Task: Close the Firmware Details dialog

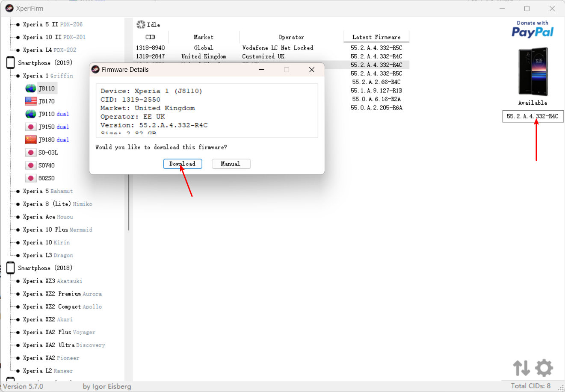Action: point(312,70)
